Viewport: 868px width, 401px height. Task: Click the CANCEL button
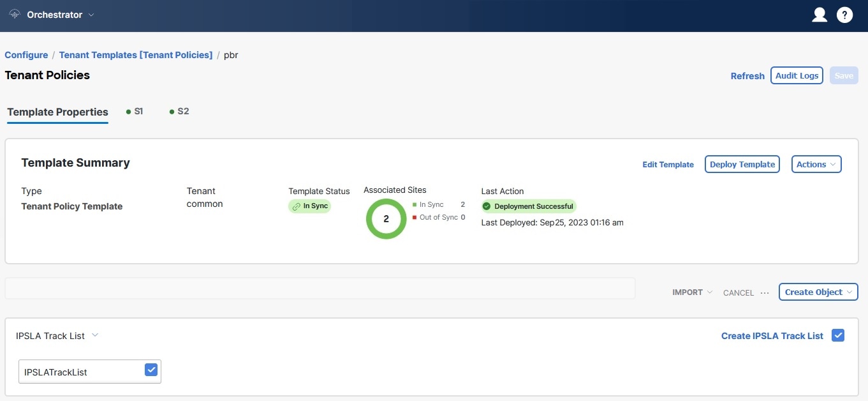(x=739, y=292)
